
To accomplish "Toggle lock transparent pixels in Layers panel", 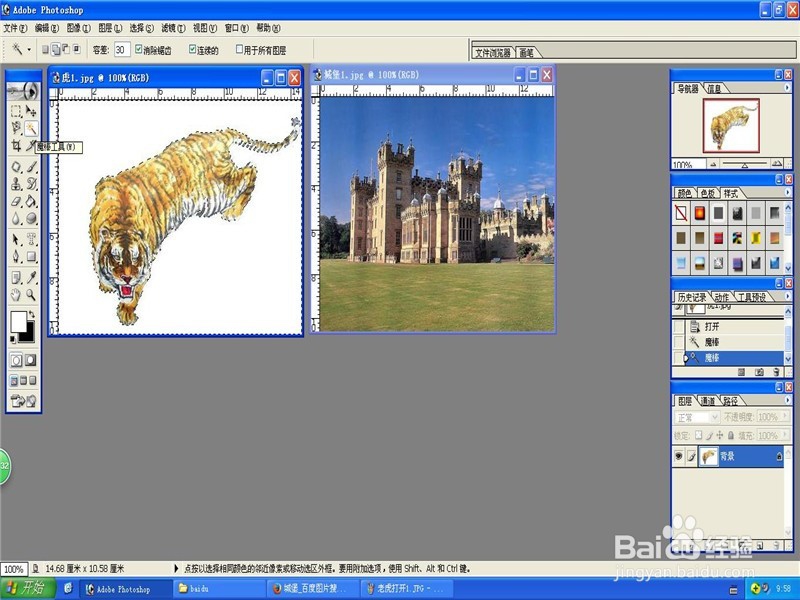I will point(699,435).
